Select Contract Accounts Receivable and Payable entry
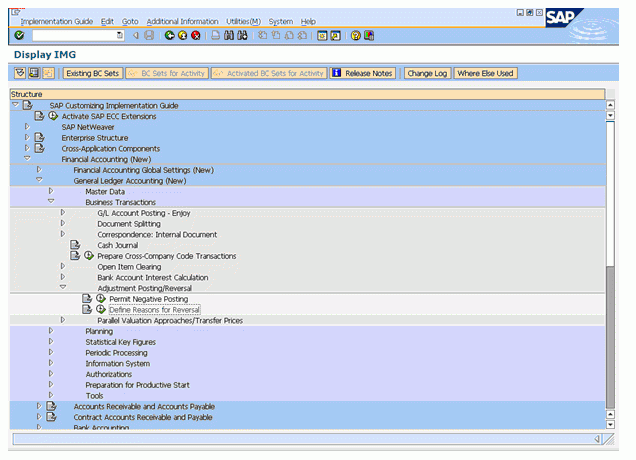This screenshot has width=636, height=460. (143, 417)
